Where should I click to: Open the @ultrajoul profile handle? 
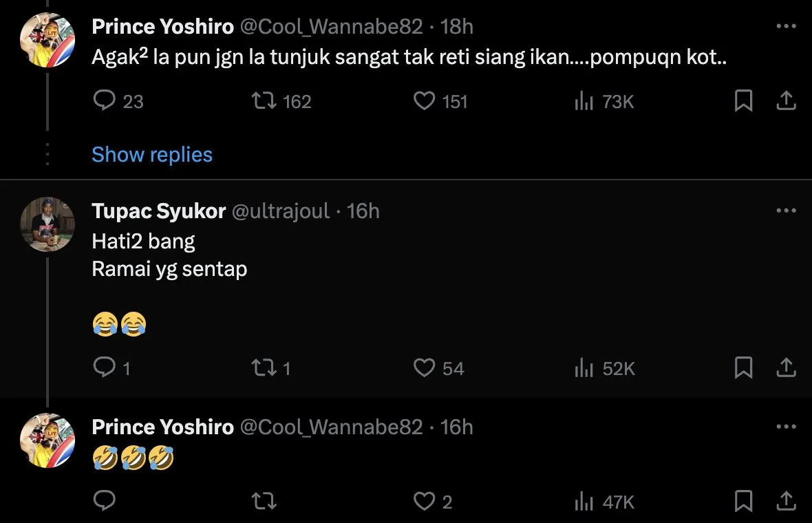click(281, 211)
